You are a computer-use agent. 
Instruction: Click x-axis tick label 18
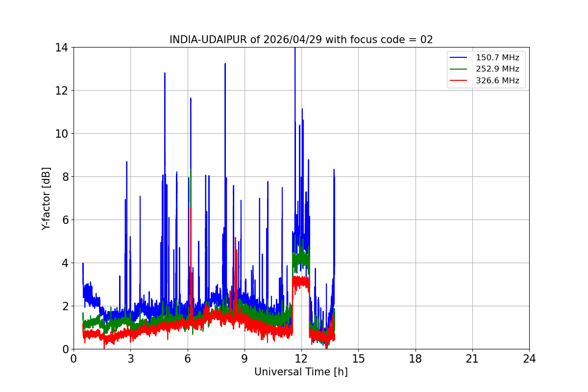(x=415, y=359)
